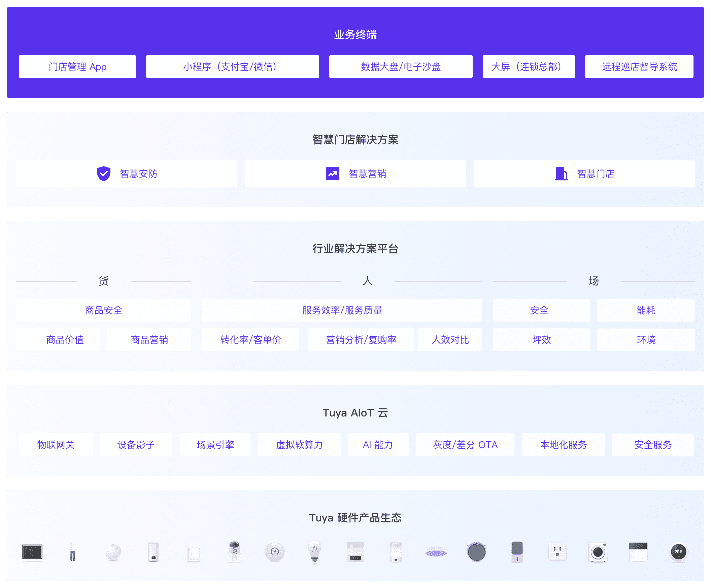Select the light bulb device icon
Viewport: 711px width, 588px height.
pyautogui.click(x=314, y=552)
